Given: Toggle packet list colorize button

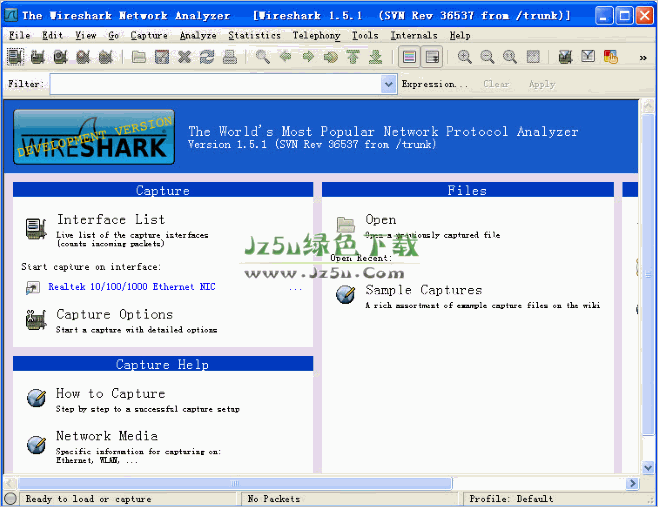Looking at the screenshot, I should [409, 57].
